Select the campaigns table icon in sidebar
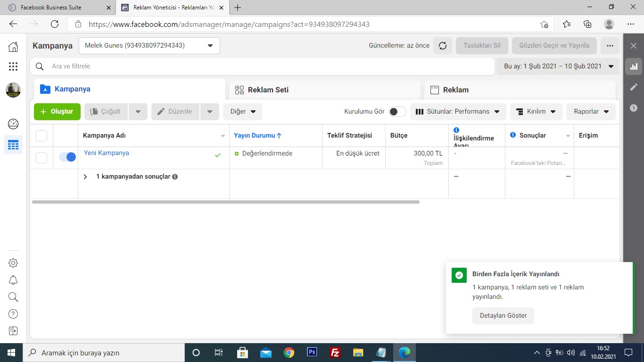This screenshot has width=644, height=362. point(13,145)
